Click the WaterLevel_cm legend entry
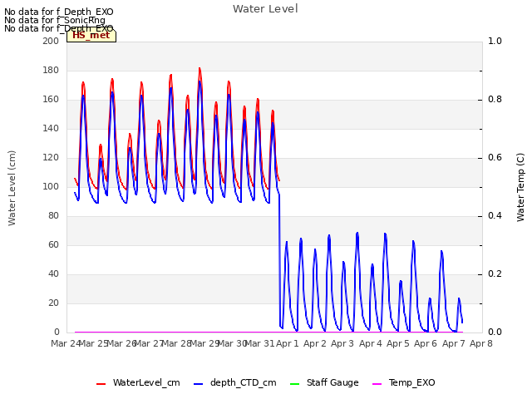This screenshot has width=532, height=399. pos(139,382)
